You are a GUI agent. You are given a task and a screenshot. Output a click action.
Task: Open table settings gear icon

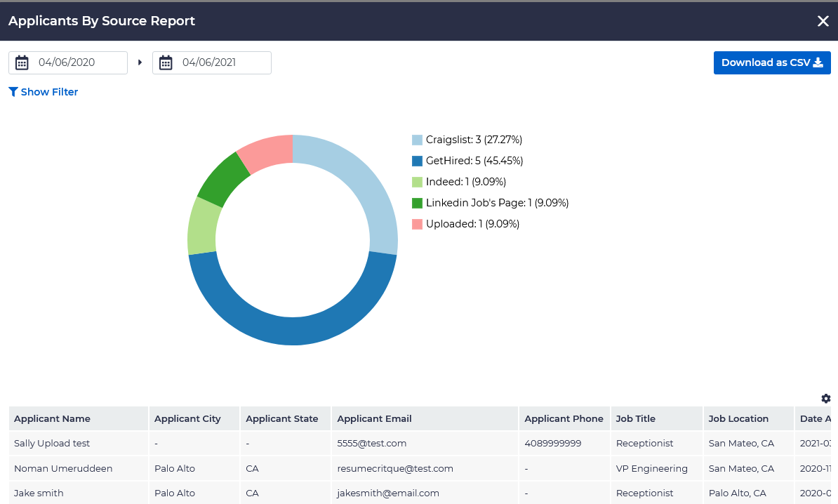825,399
